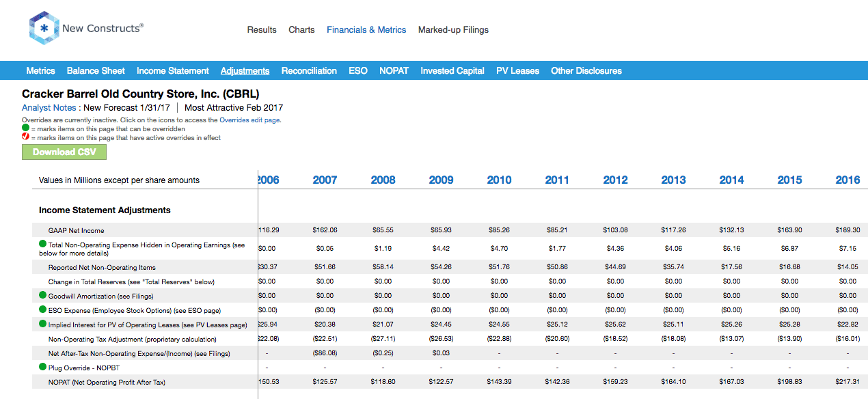Image resolution: width=868 pixels, height=399 pixels.
Task: Switch to the Balance Sheet tab
Action: coord(96,70)
